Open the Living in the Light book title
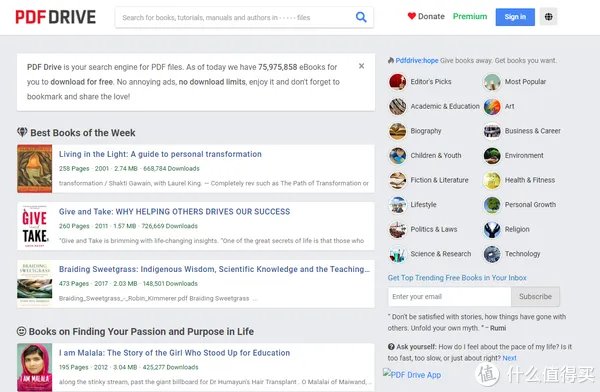 tap(160, 154)
